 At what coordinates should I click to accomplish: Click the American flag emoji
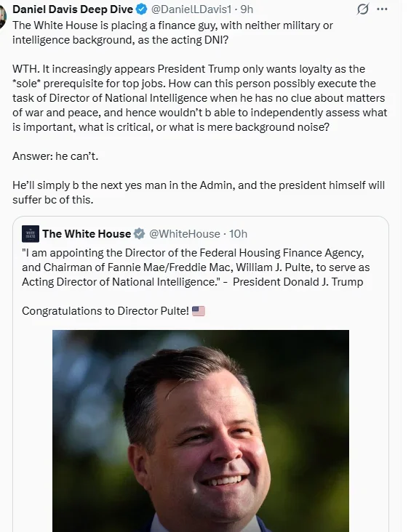[199, 311]
